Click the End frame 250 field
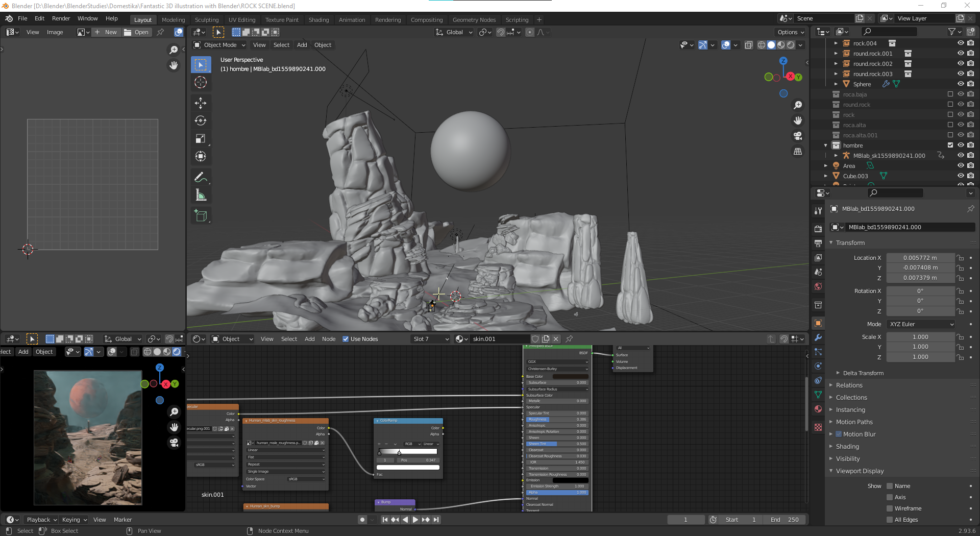 point(784,520)
